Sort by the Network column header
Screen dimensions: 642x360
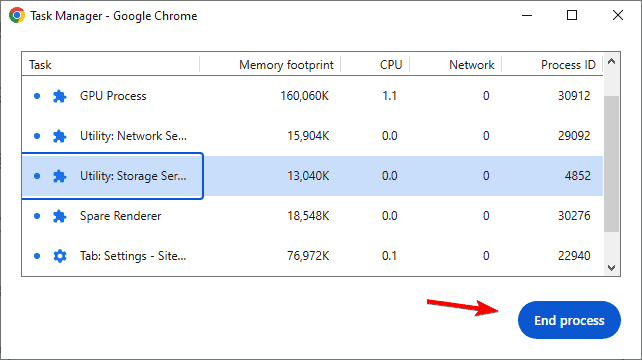click(x=472, y=65)
